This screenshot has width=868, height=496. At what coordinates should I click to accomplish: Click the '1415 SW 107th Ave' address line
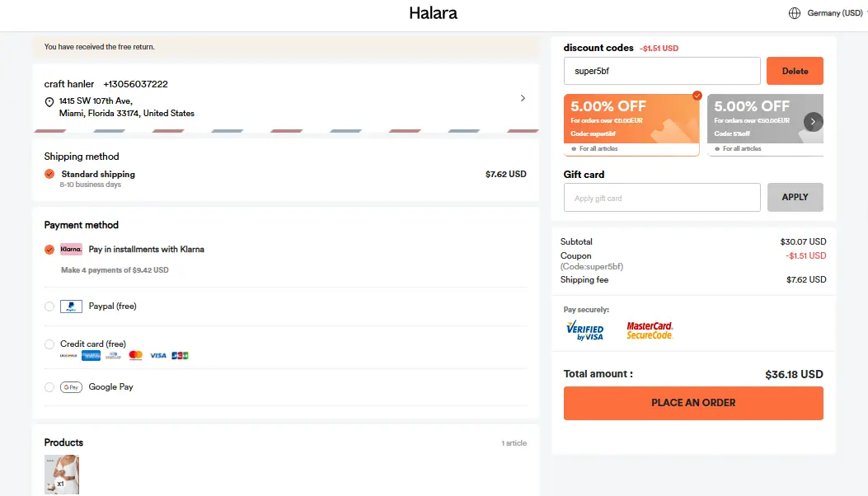[x=96, y=101]
